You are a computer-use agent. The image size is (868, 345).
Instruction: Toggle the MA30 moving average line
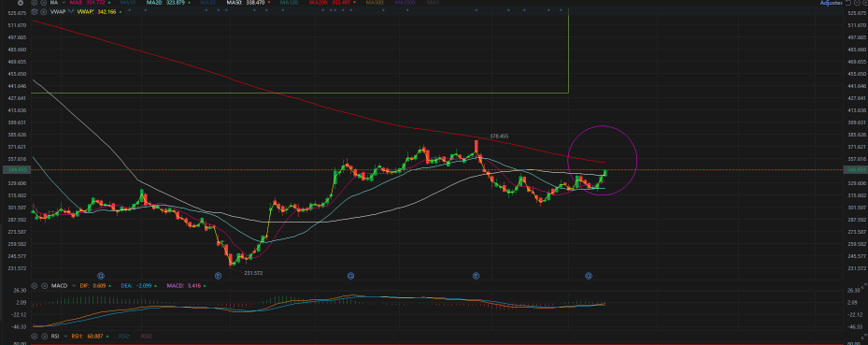click(x=208, y=3)
